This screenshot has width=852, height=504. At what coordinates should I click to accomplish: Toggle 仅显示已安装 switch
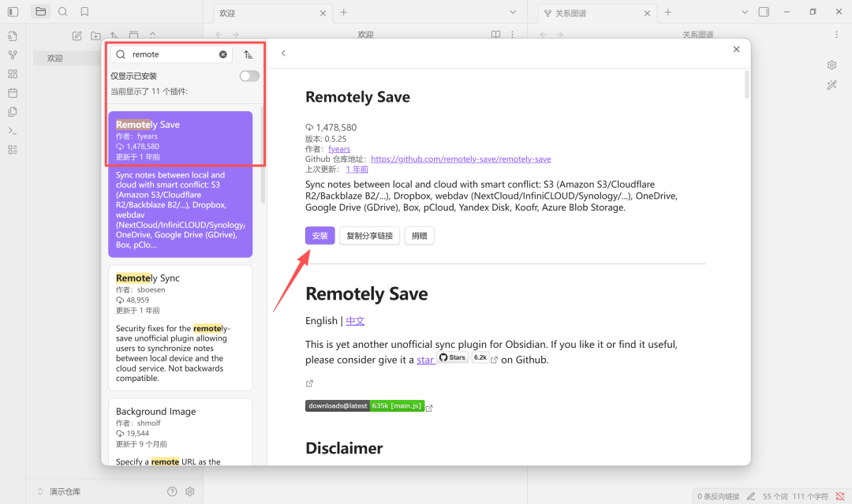click(249, 76)
